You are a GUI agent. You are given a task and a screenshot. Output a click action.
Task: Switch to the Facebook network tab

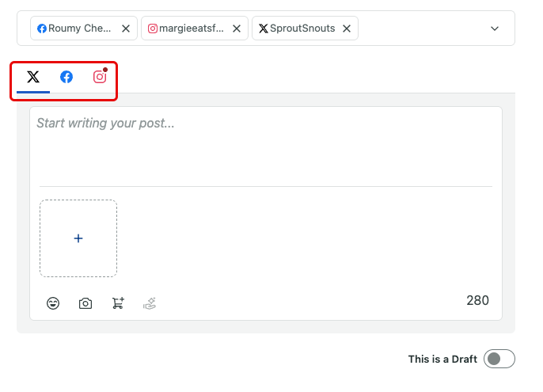tap(66, 77)
